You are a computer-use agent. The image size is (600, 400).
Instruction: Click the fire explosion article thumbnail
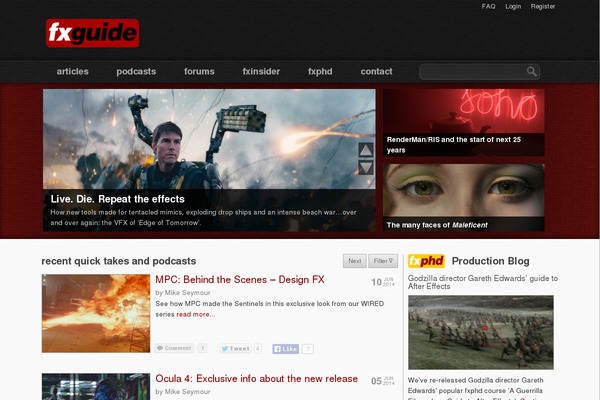[96, 313]
